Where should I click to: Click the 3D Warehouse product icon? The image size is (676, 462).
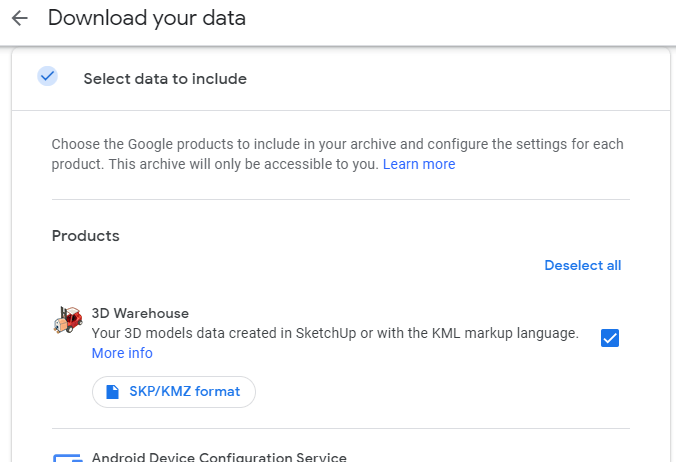click(x=67, y=321)
